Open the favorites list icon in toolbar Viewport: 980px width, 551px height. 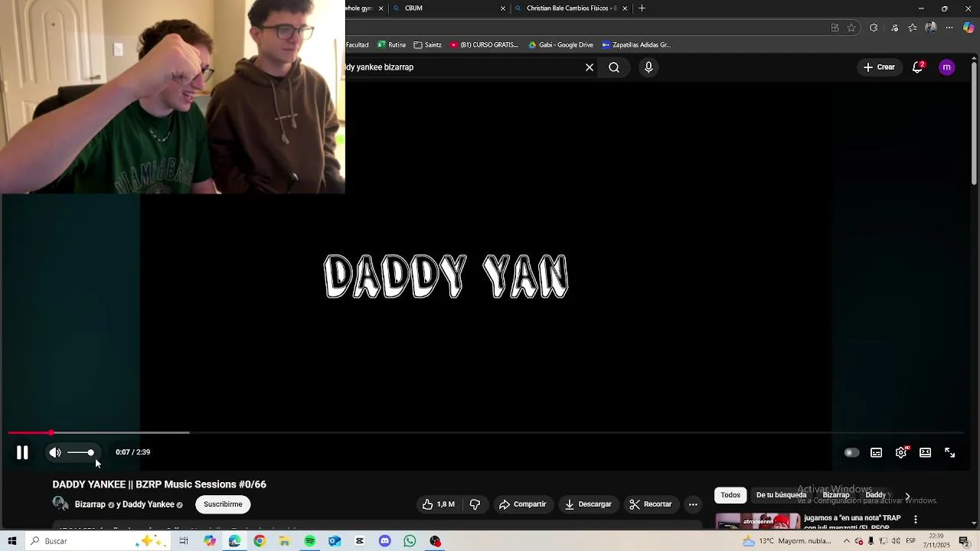pos(913,28)
